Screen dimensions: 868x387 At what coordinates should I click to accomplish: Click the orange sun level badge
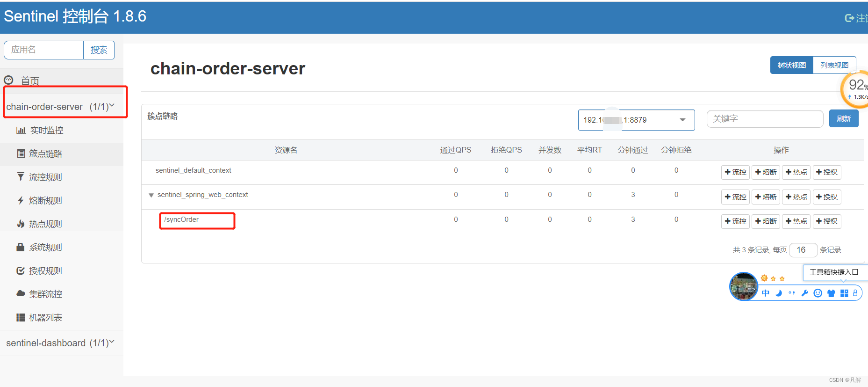tap(764, 278)
